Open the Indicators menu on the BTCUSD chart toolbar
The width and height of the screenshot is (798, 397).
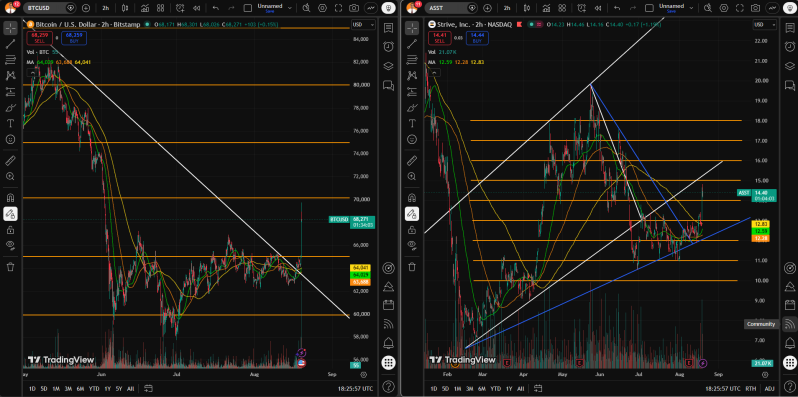click(x=145, y=8)
